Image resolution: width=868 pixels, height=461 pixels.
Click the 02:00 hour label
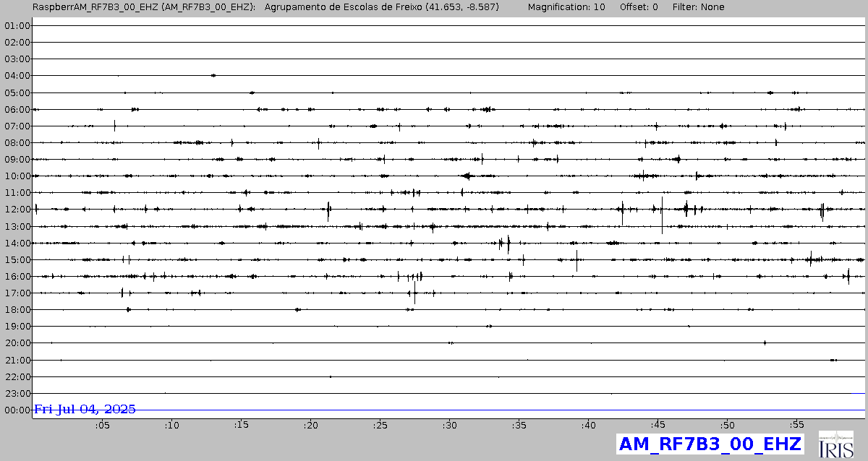tap(17, 42)
